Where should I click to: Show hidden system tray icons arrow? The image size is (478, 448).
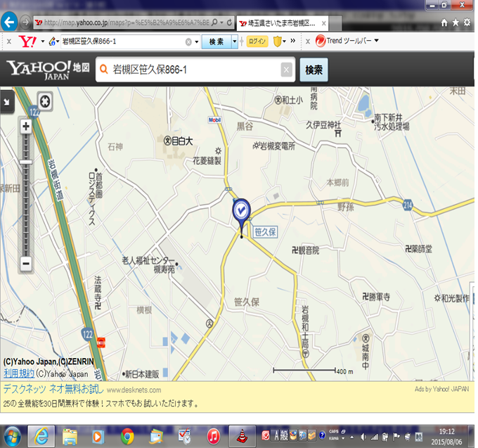pyautogui.click(x=352, y=437)
